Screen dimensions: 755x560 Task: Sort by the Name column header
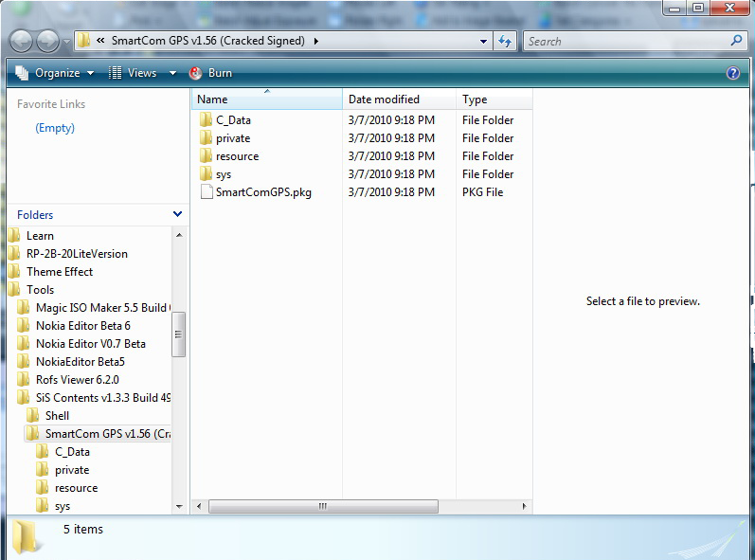click(267, 99)
